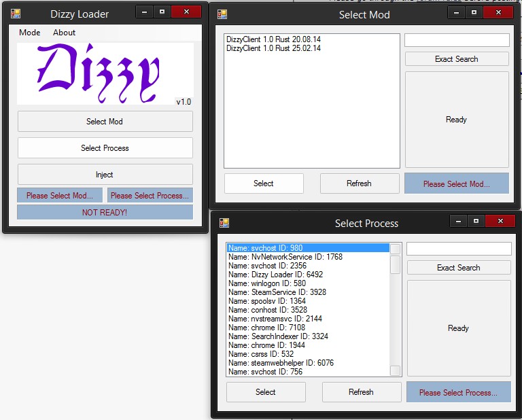
Task: Click Exact Search in Select Mod window
Action: tap(456, 59)
